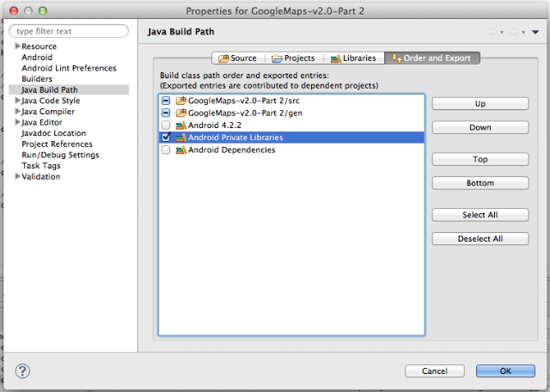The image size is (550, 392).
Task: Select the Android Dependencies row text
Action: [231, 150]
